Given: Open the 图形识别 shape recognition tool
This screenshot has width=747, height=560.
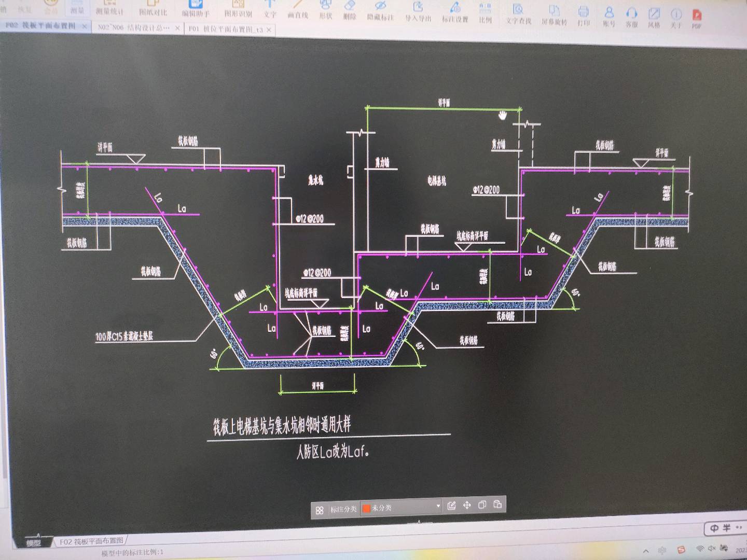Looking at the screenshot, I should (x=238, y=9).
